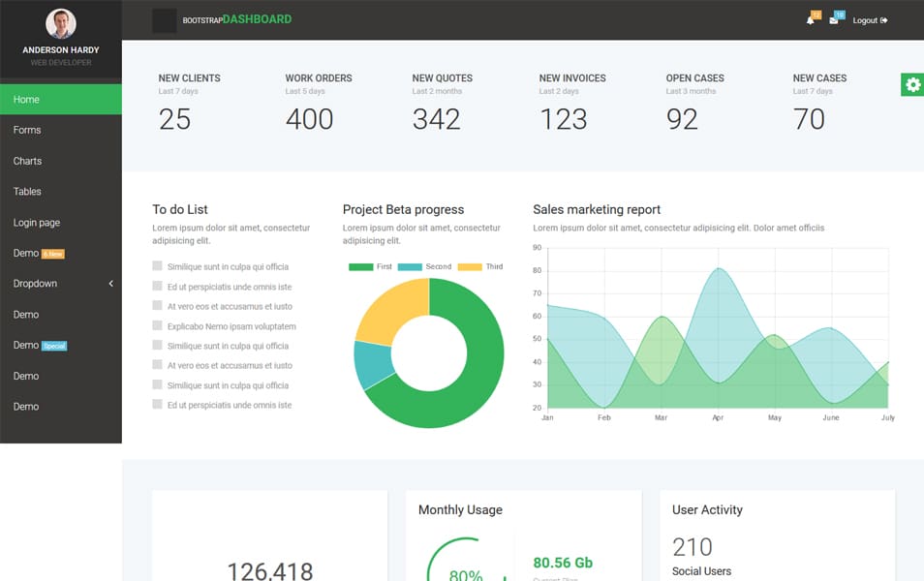Screen dimensions: 924x581
Task: Click Logout in the top bar
Action: (x=866, y=19)
